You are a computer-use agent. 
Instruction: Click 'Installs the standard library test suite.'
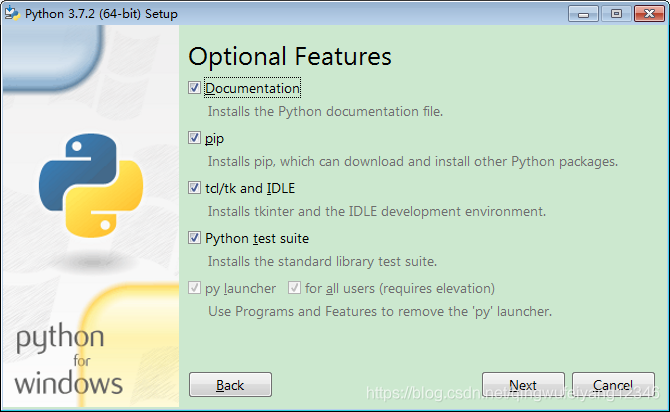point(322,262)
